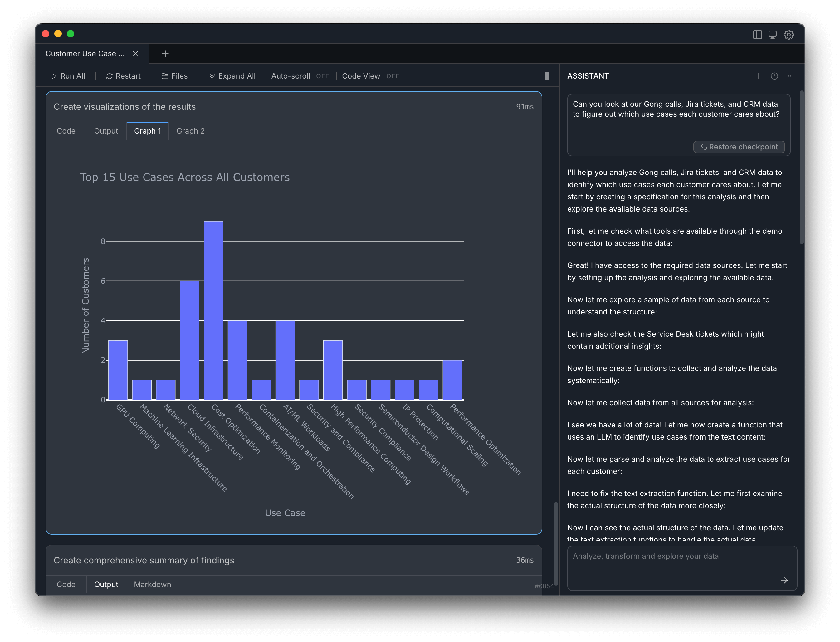This screenshot has width=840, height=642.
Task: Open Markdown tab in summary cell
Action: coord(153,584)
